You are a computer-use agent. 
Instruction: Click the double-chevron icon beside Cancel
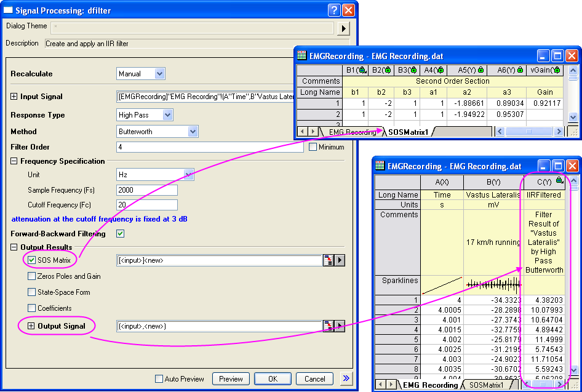pyautogui.click(x=347, y=378)
